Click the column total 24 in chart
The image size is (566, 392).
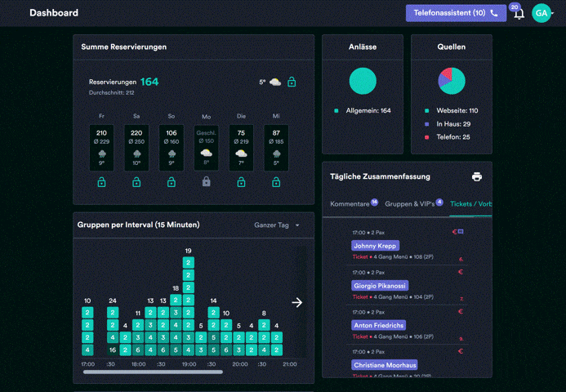tap(113, 301)
